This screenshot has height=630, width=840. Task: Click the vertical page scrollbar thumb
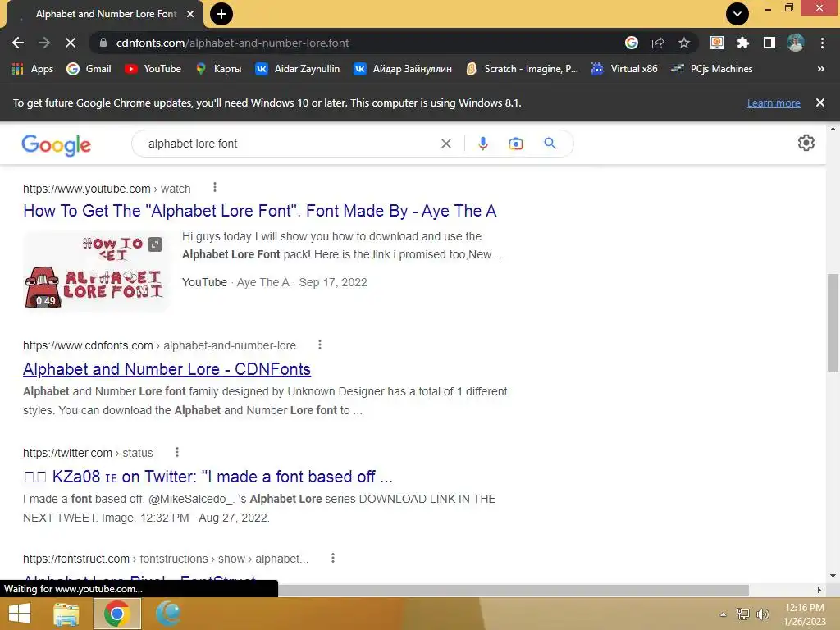pyautogui.click(x=833, y=322)
